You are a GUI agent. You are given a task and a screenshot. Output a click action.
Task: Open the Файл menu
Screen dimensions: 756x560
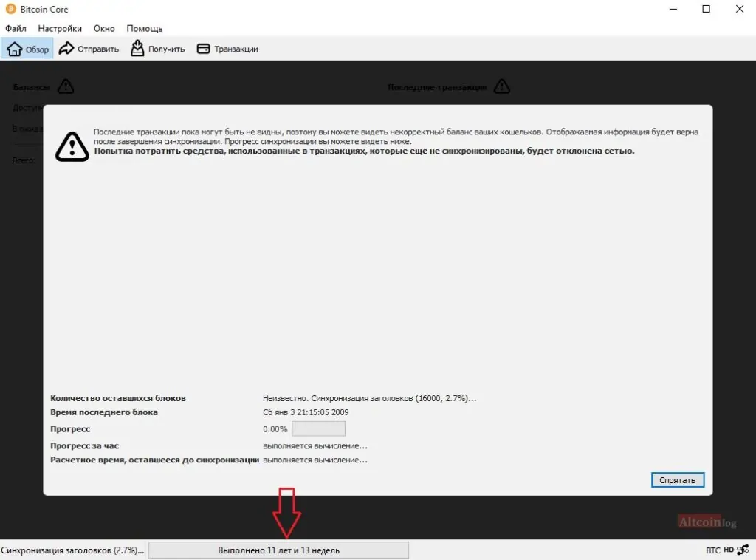click(x=16, y=29)
